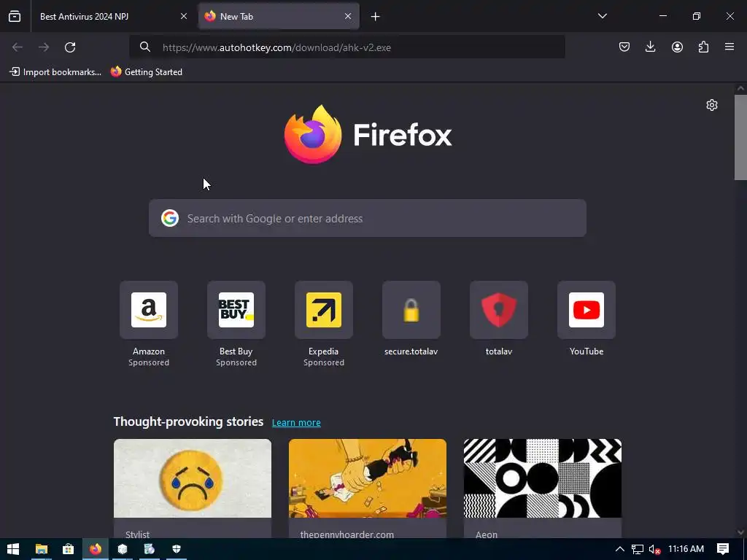Image resolution: width=747 pixels, height=560 pixels.
Task: Go forward one page arrow
Action: coord(44,47)
